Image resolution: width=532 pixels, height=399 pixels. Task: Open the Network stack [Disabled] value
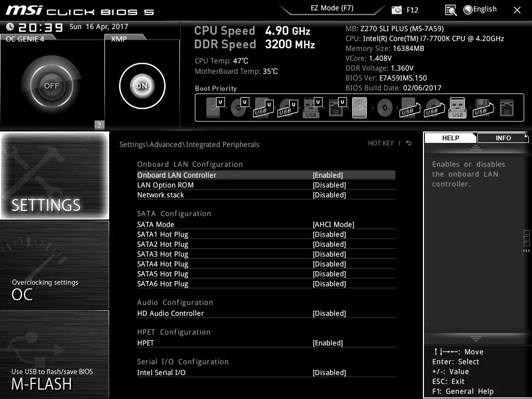[x=329, y=195]
